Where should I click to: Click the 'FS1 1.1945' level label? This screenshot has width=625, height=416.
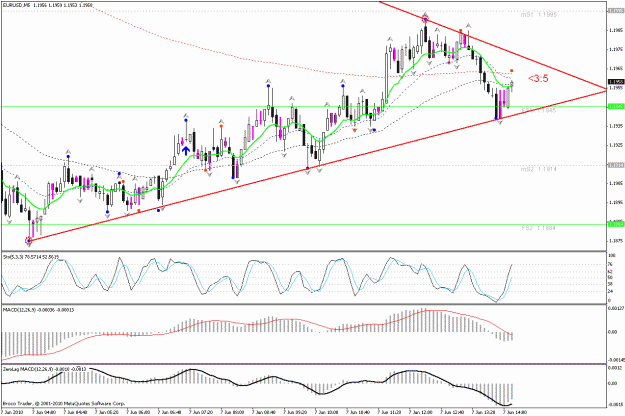tap(539, 110)
